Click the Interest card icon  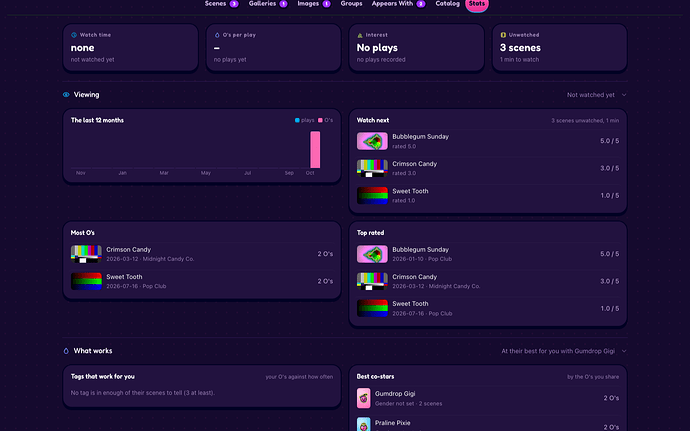point(360,35)
